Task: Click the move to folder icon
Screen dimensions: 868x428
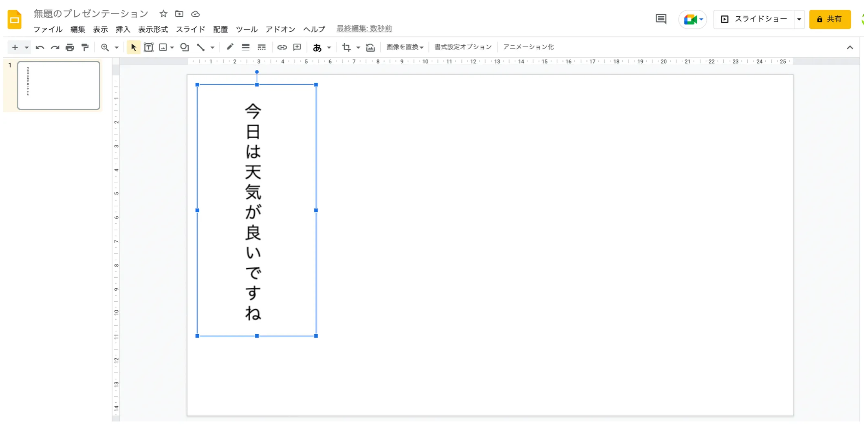Action: (179, 14)
